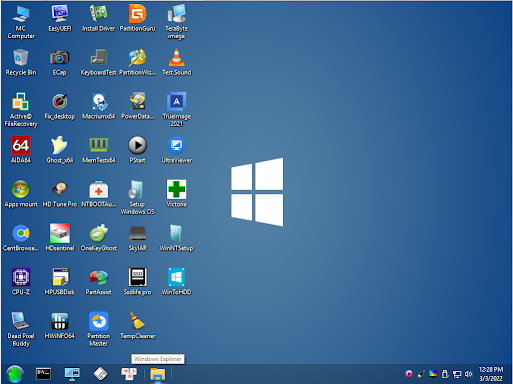Launch WinNTSetup
This screenshot has height=384, width=513.
click(176, 238)
